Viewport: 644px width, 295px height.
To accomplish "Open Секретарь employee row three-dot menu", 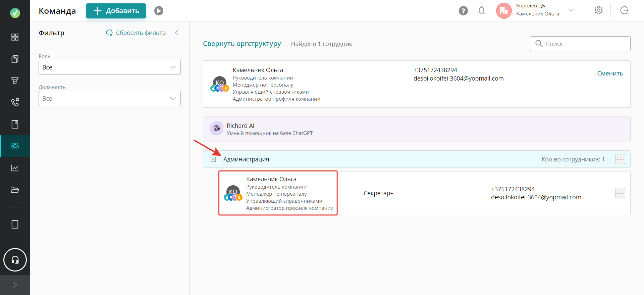I will (620, 193).
